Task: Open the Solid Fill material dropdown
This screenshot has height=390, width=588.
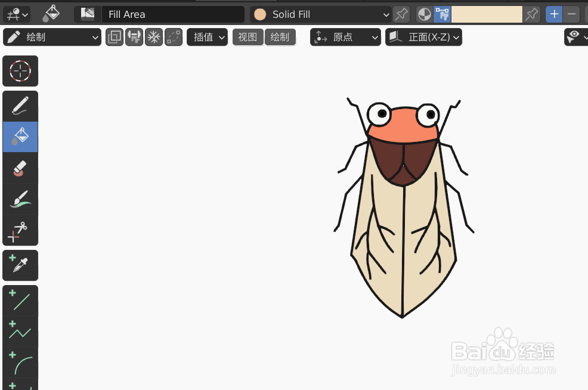Action: (x=321, y=14)
